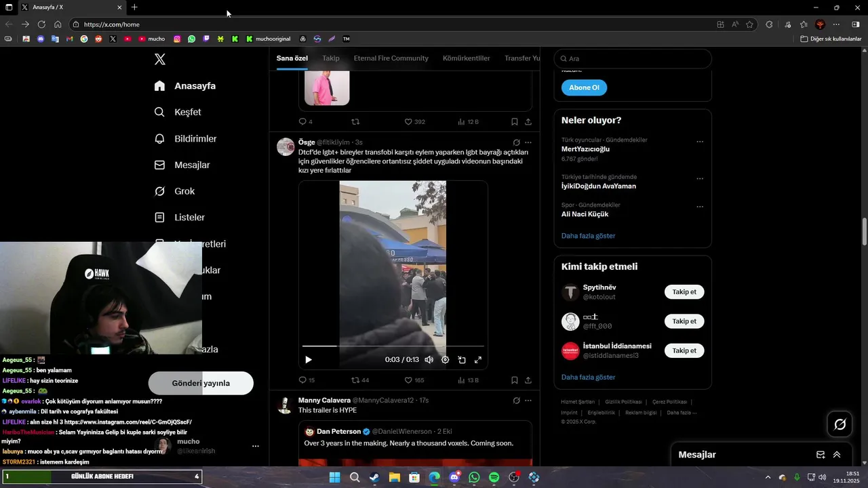Follow Spytihněv with Takip et
The height and width of the screenshot is (488, 868).
(684, 292)
